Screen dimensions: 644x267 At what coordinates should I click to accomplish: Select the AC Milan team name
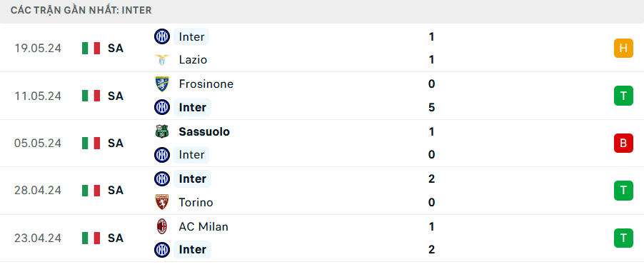(203, 227)
